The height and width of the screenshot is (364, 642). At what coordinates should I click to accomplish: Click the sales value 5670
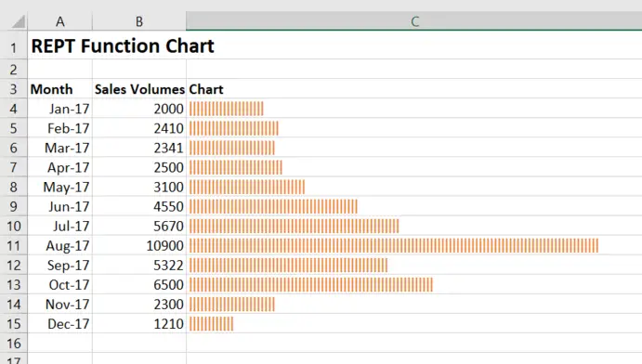pos(139,226)
